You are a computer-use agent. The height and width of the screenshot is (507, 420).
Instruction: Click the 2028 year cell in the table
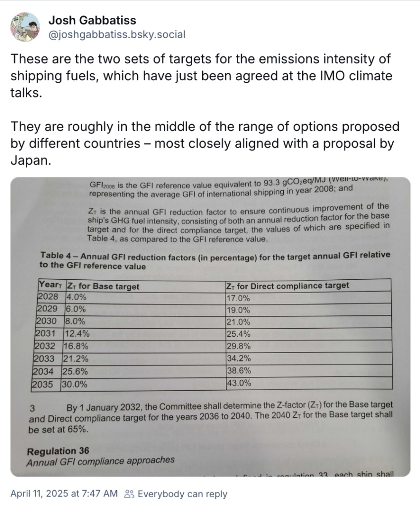[x=49, y=297]
